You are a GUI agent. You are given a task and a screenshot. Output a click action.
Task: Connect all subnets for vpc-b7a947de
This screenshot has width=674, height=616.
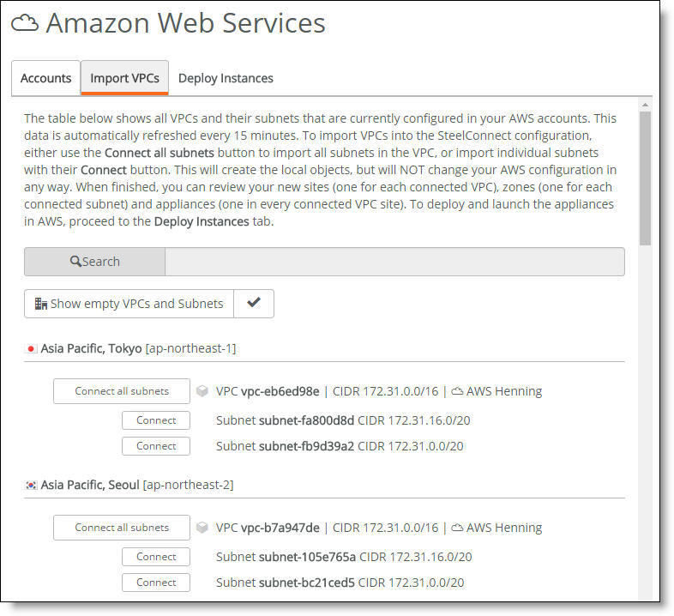point(122,528)
